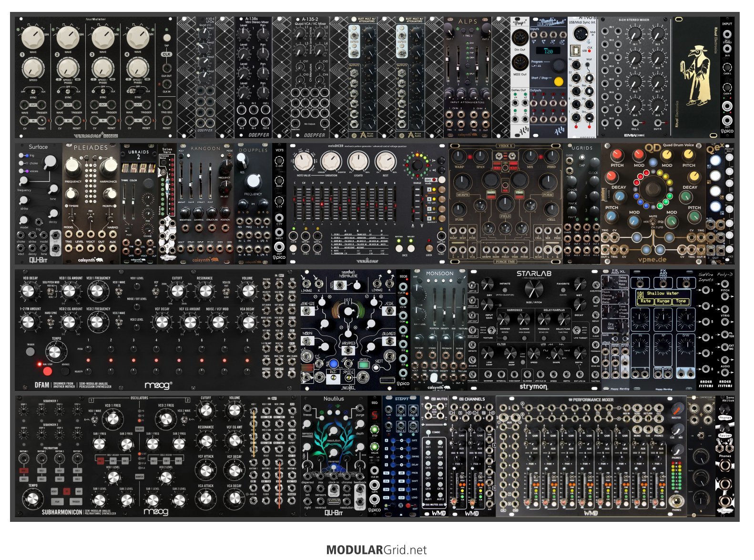
Task: Click the VCF EG Amt knob on Subharmonicon
Action: (x=234, y=440)
